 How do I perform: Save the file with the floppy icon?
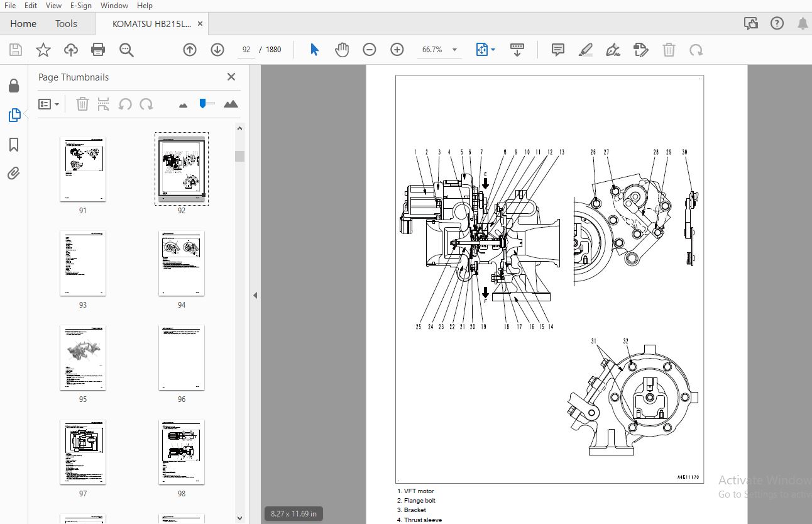[x=16, y=50]
